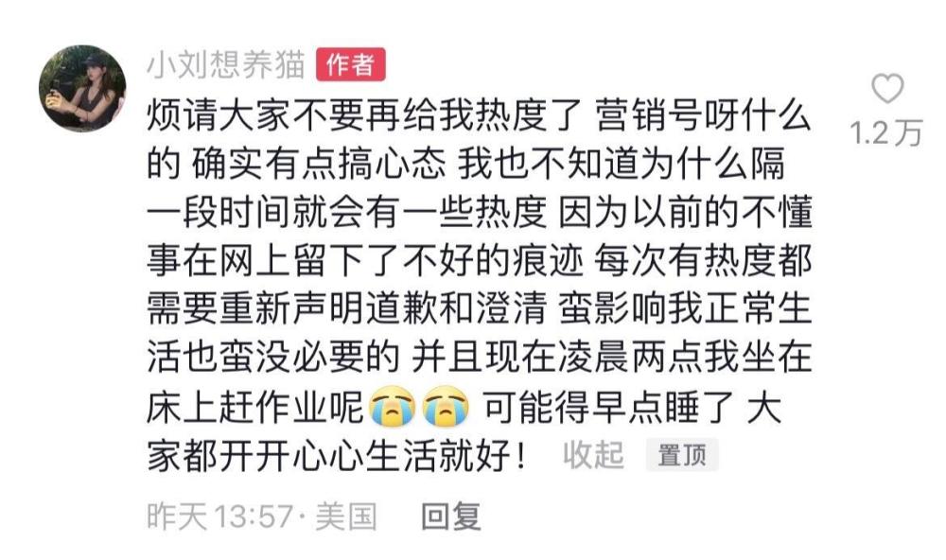Tap the 1.2万 like count
The height and width of the screenshot is (560, 946).
(886, 132)
